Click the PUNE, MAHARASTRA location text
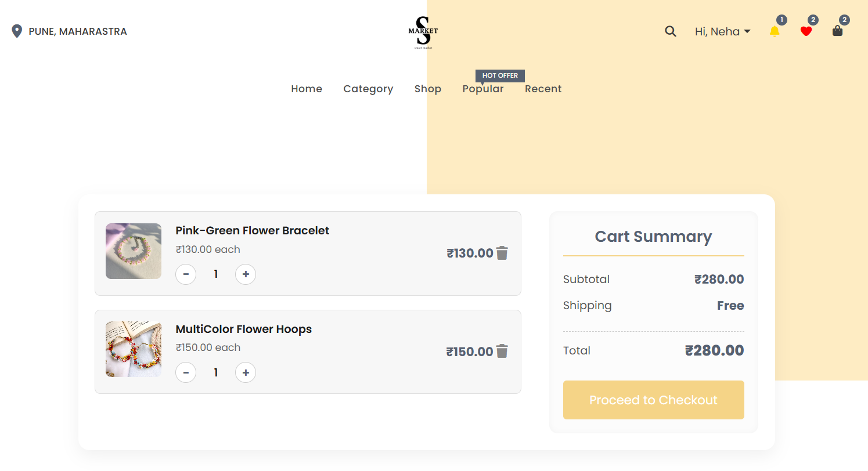 [x=78, y=31]
